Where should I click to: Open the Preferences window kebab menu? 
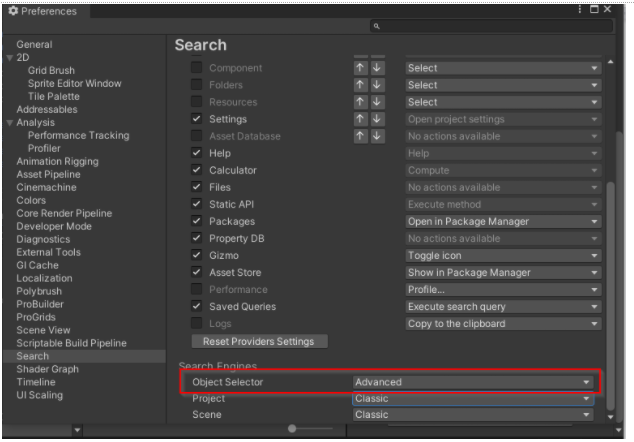[x=596, y=10]
